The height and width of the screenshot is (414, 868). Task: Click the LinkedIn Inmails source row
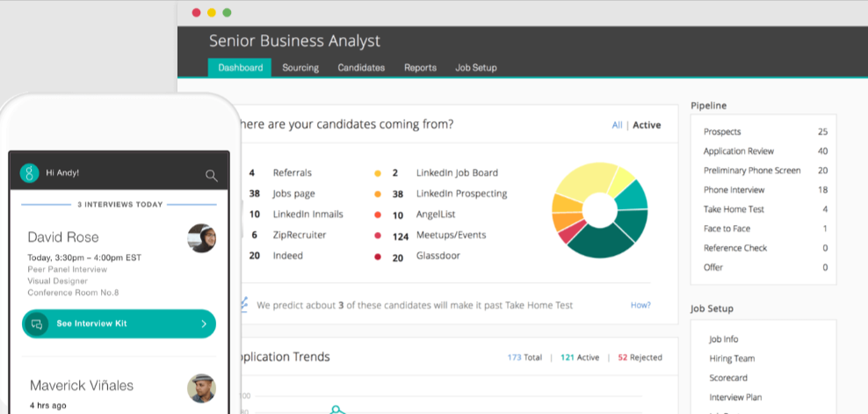click(296, 214)
